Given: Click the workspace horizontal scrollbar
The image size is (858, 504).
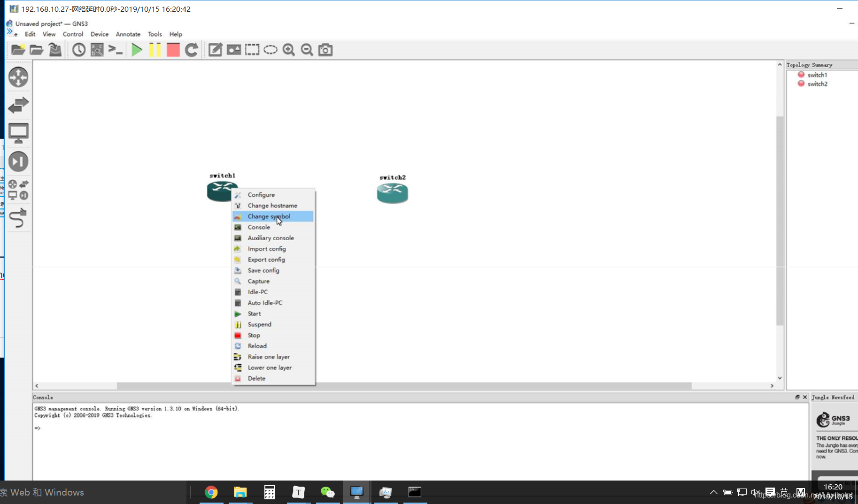Looking at the screenshot, I should coord(404,386).
